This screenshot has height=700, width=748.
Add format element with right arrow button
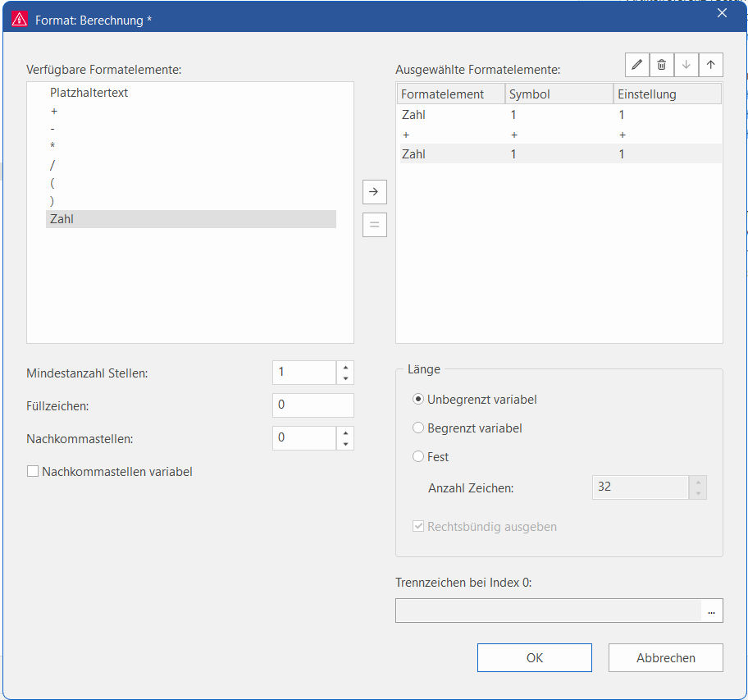coord(375,192)
